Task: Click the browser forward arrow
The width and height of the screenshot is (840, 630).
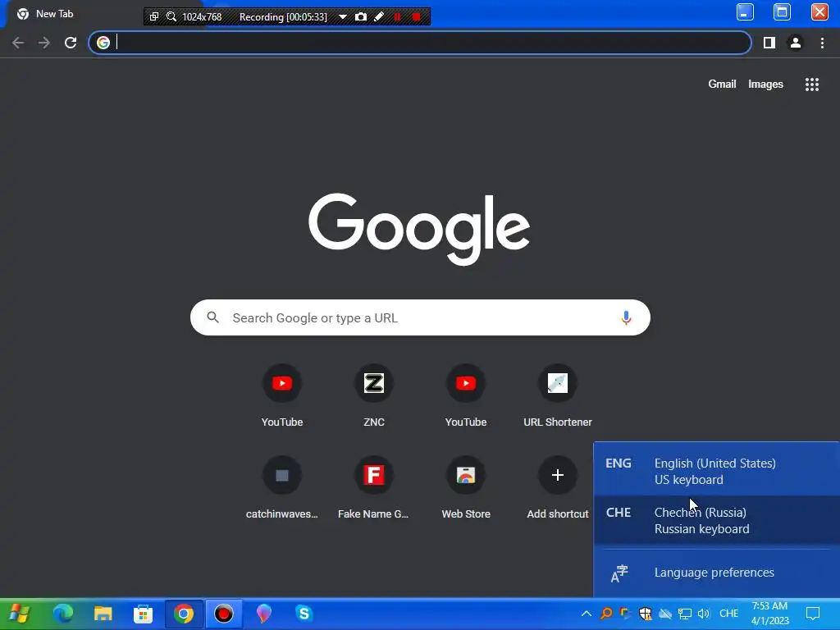Action: (44, 43)
